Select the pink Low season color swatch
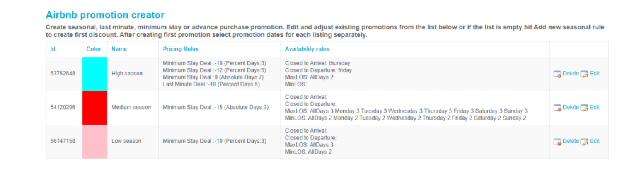 [x=95, y=142]
